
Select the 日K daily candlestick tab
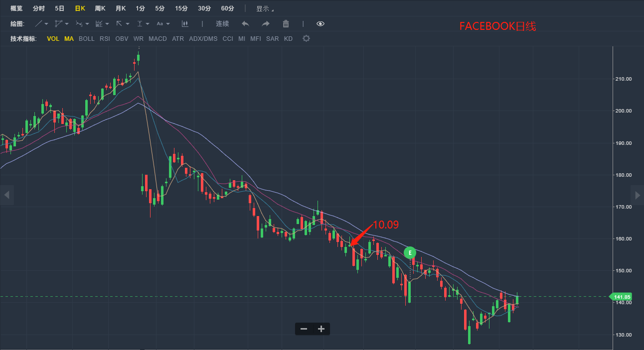80,8
